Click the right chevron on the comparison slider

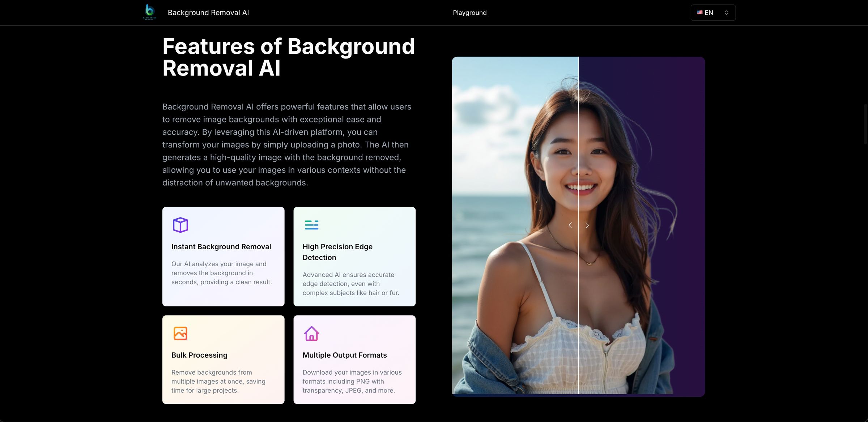(x=587, y=225)
